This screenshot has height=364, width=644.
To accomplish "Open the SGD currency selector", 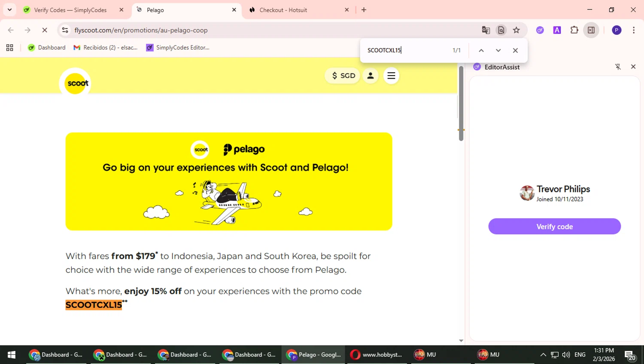I will [x=343, y=76].
